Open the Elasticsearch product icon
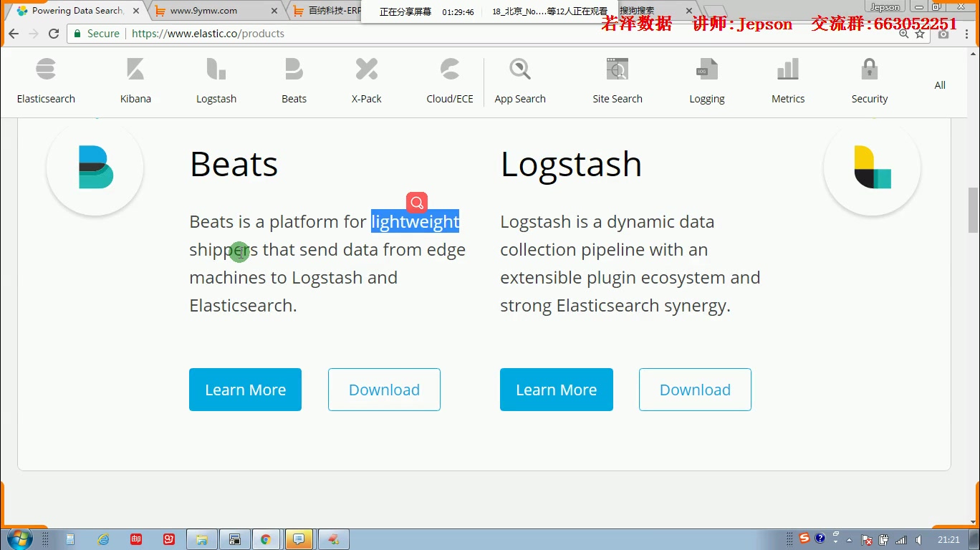The height and width of the screenshot is (550, 980). point(46,69)
